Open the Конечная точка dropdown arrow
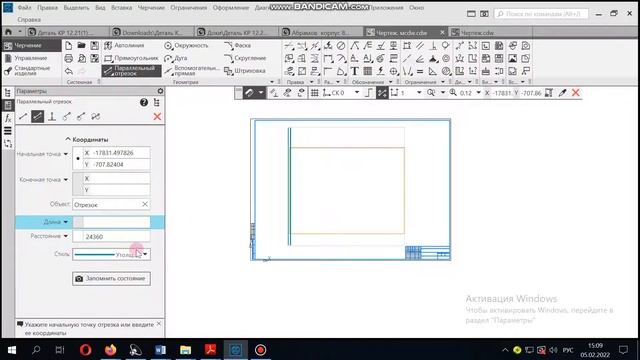Image resolution: width=640 pixels, height=360 pixels. (x=66, y=180)
